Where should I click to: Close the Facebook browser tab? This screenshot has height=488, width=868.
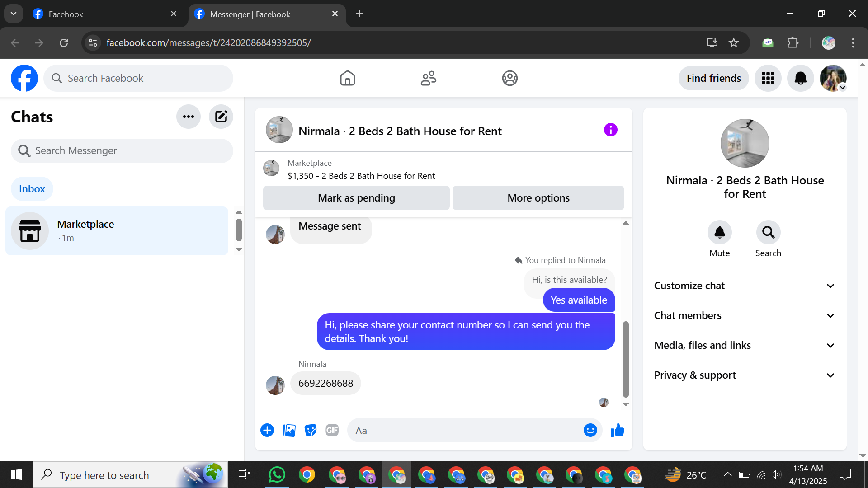174,14
